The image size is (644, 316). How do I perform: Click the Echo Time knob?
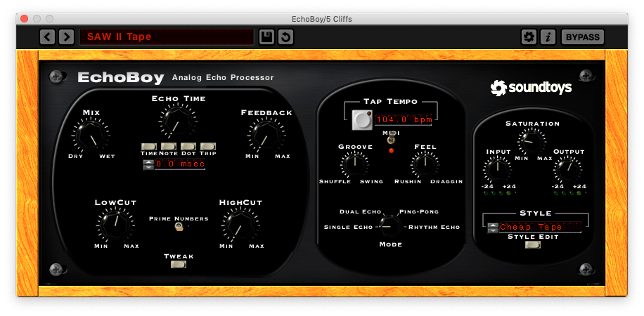pos(178,121)
